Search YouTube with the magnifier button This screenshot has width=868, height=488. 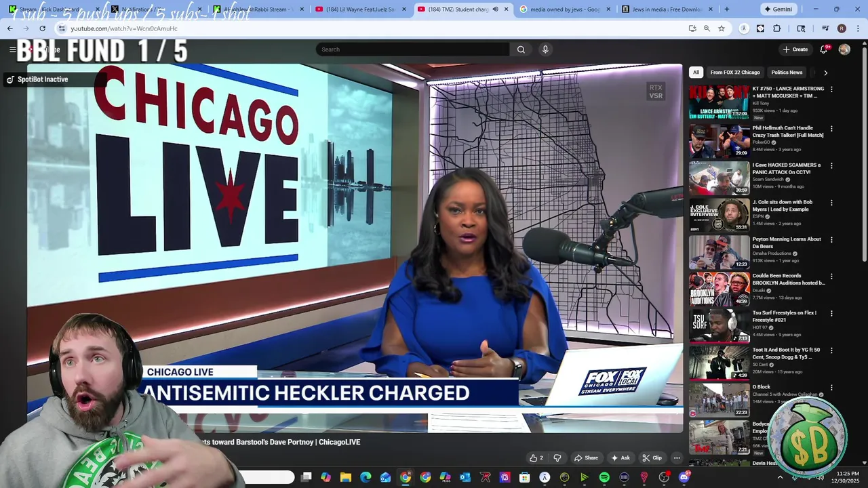pyautogui.click(x=521, y=49)
